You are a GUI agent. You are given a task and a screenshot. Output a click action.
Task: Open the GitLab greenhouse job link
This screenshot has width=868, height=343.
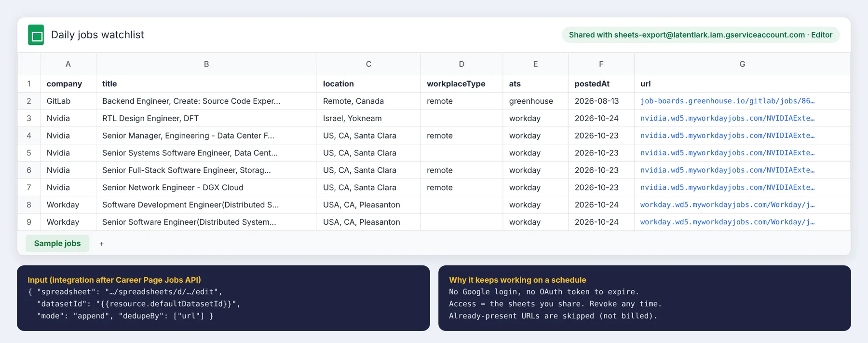[727, 101]
